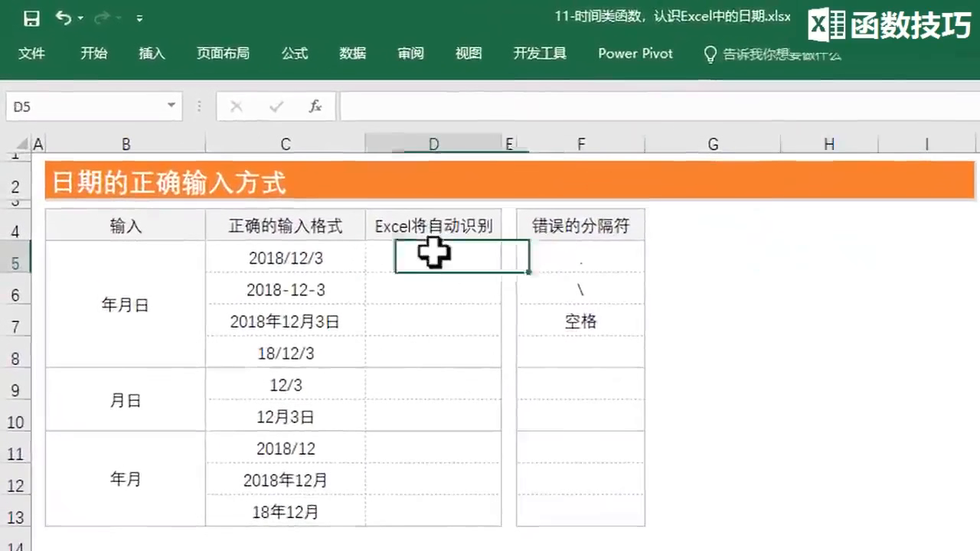The width and height of the screenshot is (980, 551).
Task: Click inside the formula bar input
Action: (x=651, y=106)
